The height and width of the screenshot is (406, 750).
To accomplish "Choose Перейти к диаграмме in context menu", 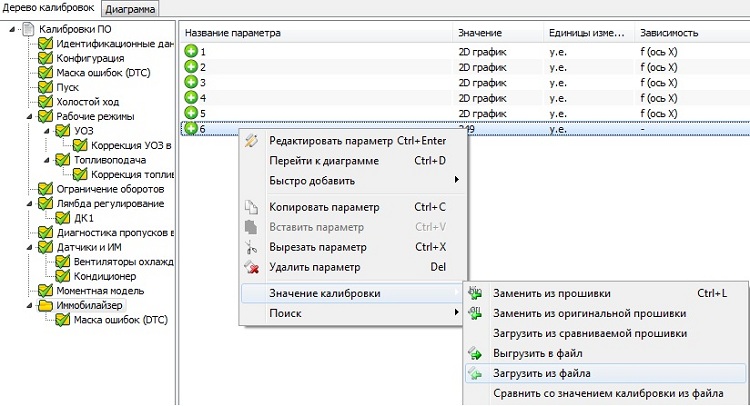I will 323,160.
